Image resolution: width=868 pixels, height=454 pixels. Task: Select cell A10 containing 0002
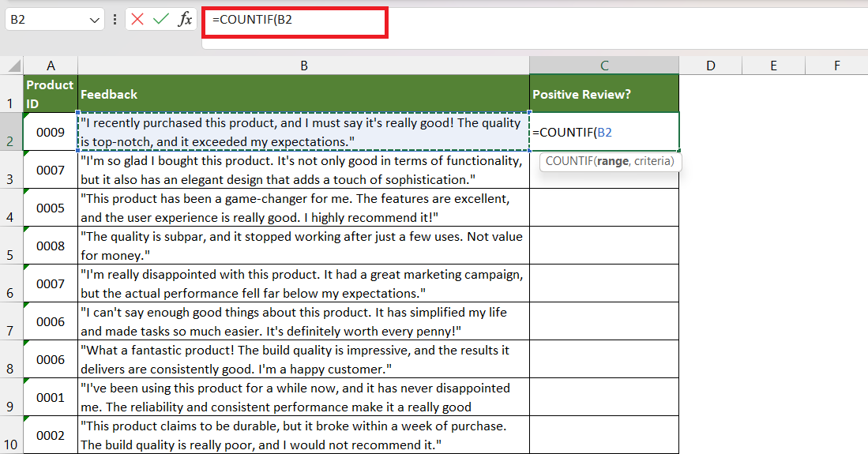[51, 435]
